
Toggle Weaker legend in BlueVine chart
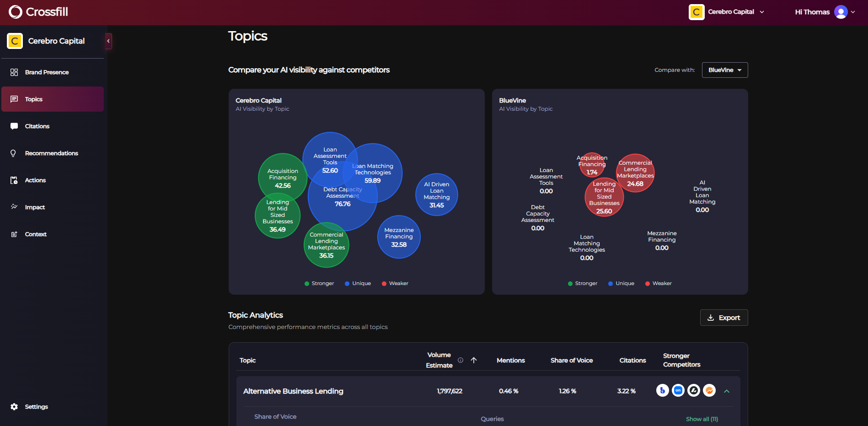click(x=659, y=284)
